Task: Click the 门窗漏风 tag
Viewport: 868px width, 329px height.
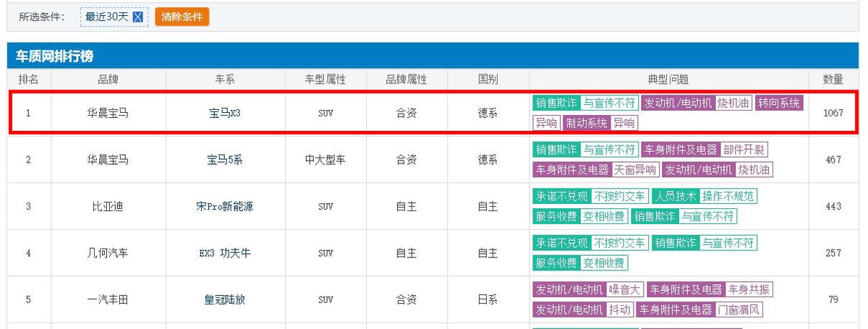Action: click(739, 309)
